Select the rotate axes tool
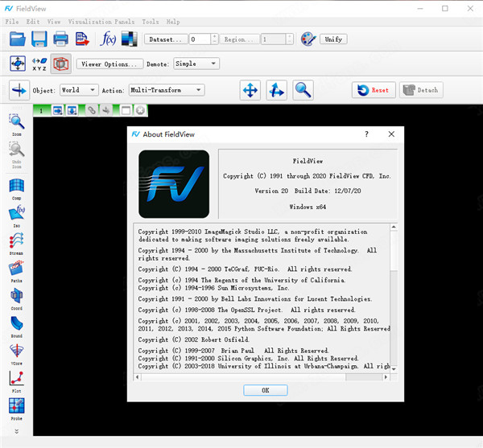The image size is (483, 448). pos(277,90)
